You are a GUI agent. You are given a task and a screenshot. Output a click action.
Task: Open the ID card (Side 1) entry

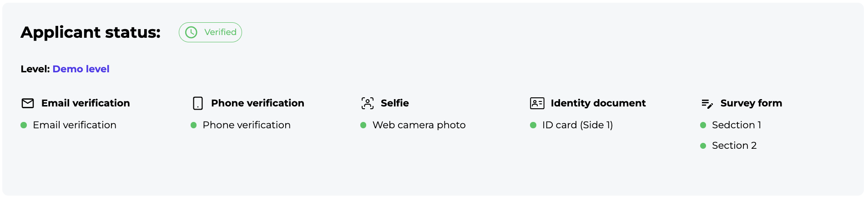click(577, 125)
